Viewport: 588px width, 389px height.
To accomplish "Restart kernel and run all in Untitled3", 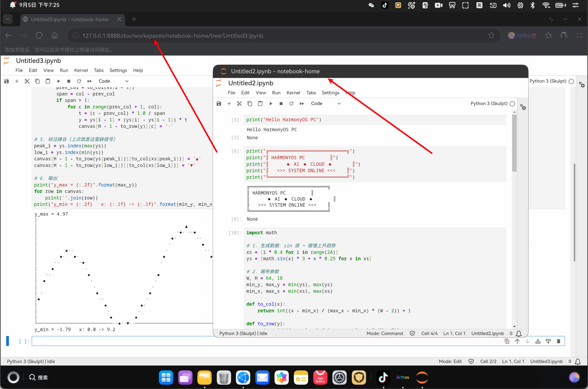I will (90, 81).
